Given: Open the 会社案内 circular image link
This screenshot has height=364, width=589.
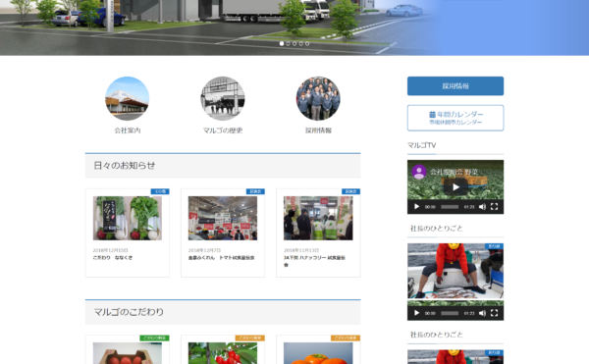Looking at the screenshot, I should [x=128, y=99].
